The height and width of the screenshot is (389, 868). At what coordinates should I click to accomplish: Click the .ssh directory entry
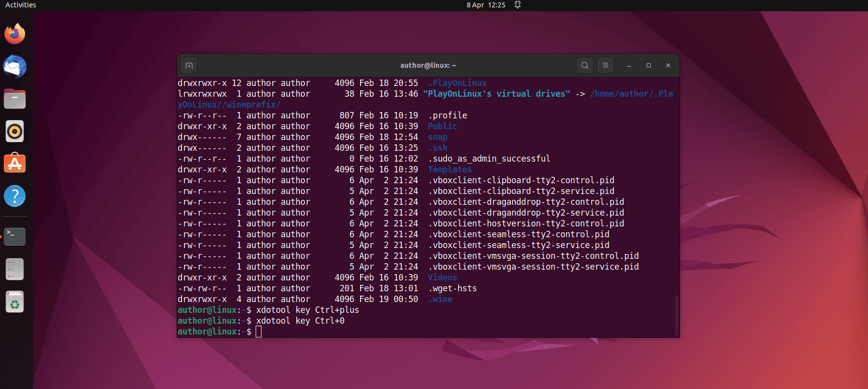438,148
